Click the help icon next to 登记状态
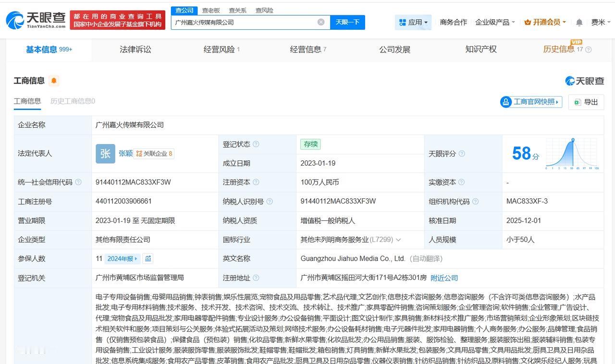The height and width of the screenshot is (364, 615). click(x=256, y=144)
